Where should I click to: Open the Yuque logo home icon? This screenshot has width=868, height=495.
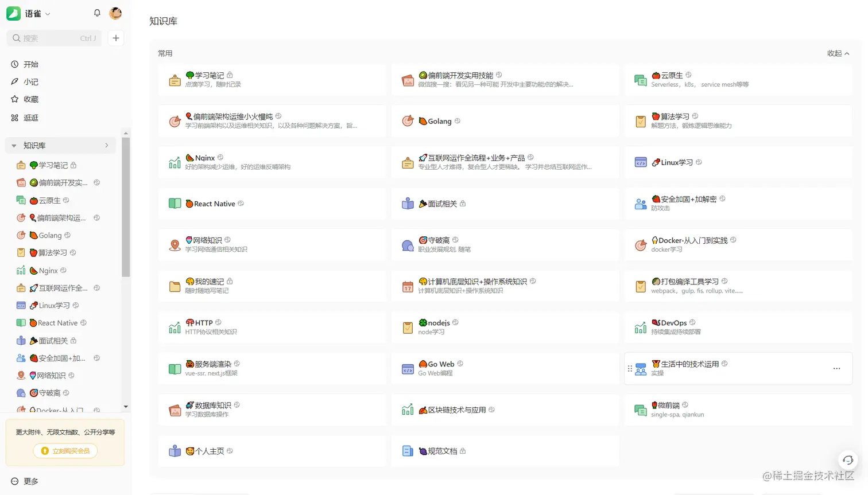pyautogui.click(x=14, y=14)
